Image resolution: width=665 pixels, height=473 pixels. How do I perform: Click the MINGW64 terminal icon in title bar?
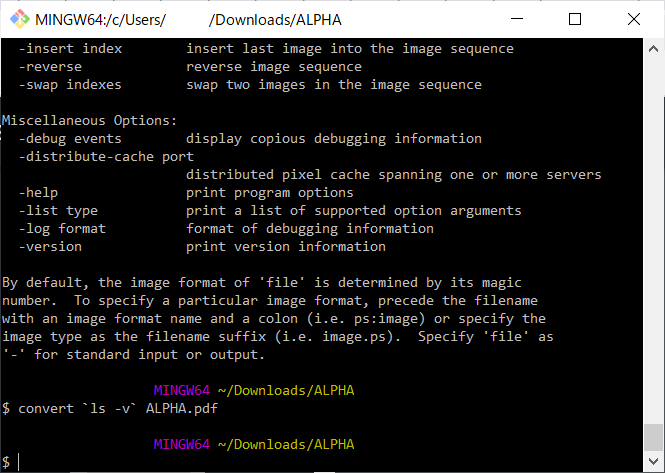click(x=19, y=18)
